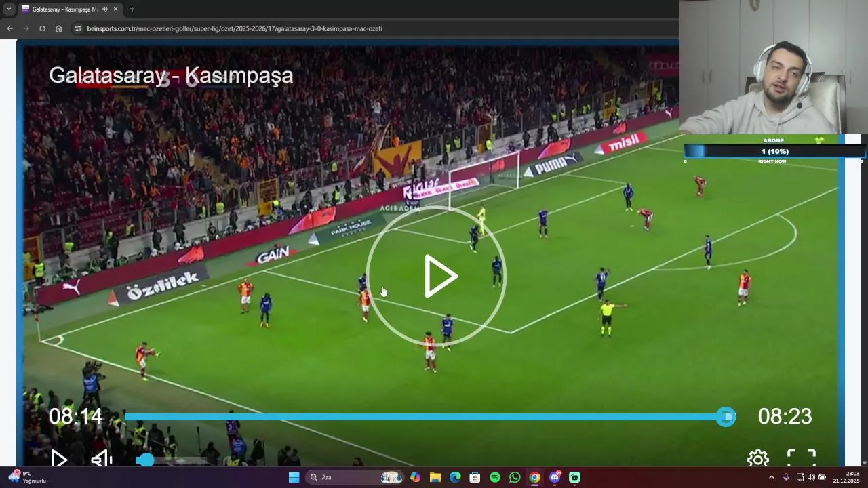Reload the beinsports page
This screenshot has height=488, width=868.
point(42,28)
